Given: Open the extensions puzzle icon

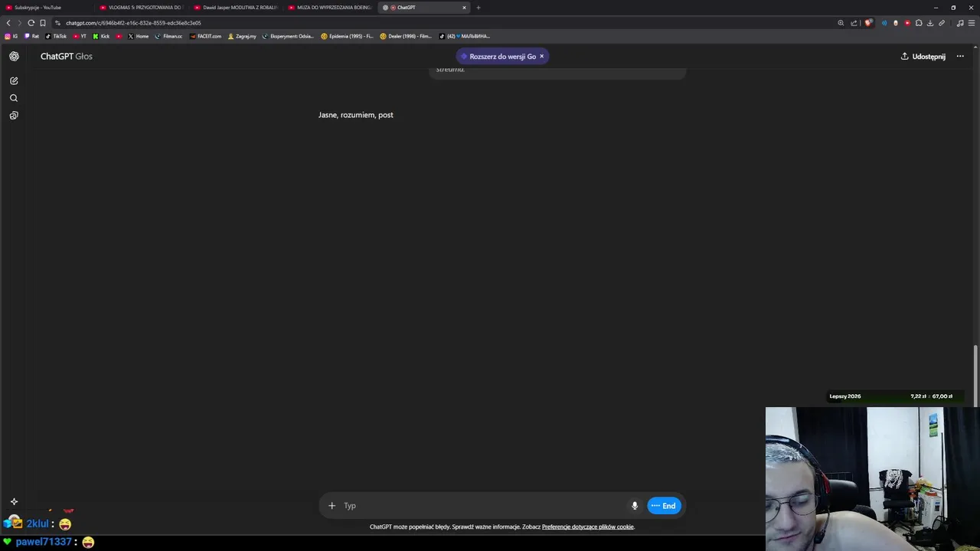Looking at the screenshot, I should [919, 23].
